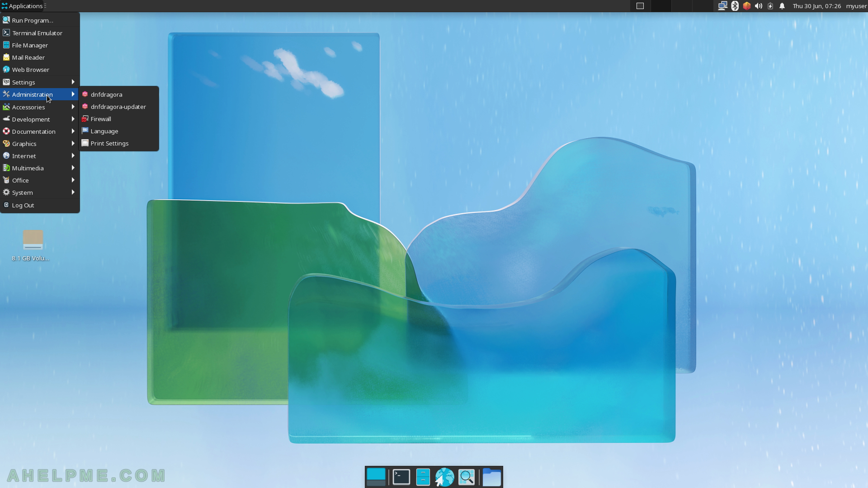Screen dimensions: 868x488
Task: Click the Show Desktop icon in the dock
Action: (376, 477)
